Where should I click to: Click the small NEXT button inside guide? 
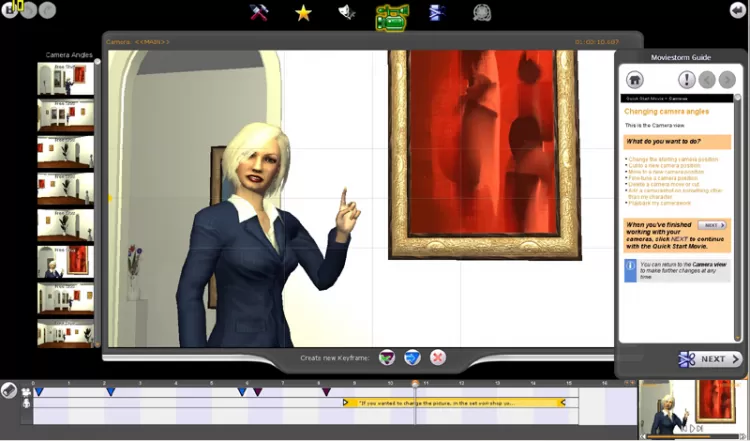pyautogui.click(x=712, y=225)
